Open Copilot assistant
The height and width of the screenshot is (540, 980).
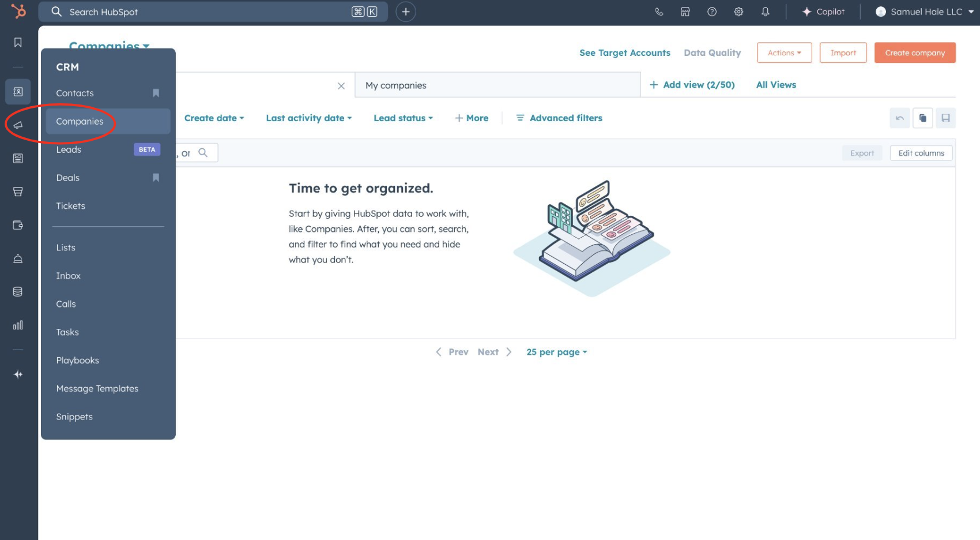(x=823, y=12)
